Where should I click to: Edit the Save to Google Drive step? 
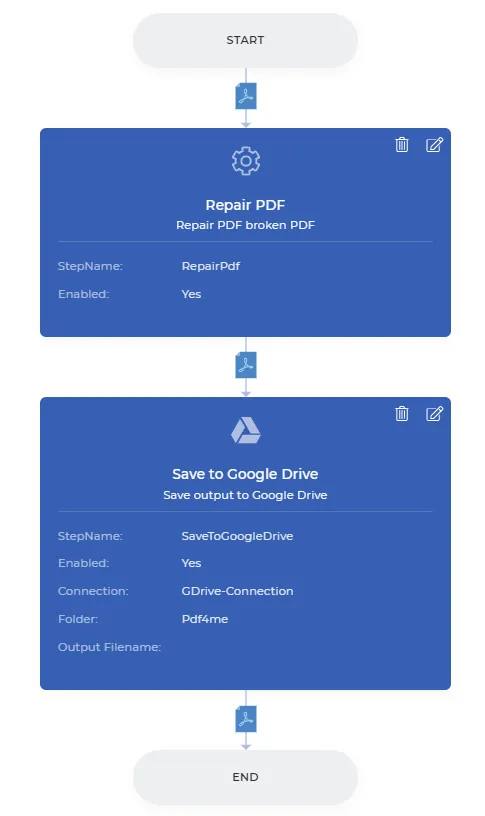coord(435,413)
